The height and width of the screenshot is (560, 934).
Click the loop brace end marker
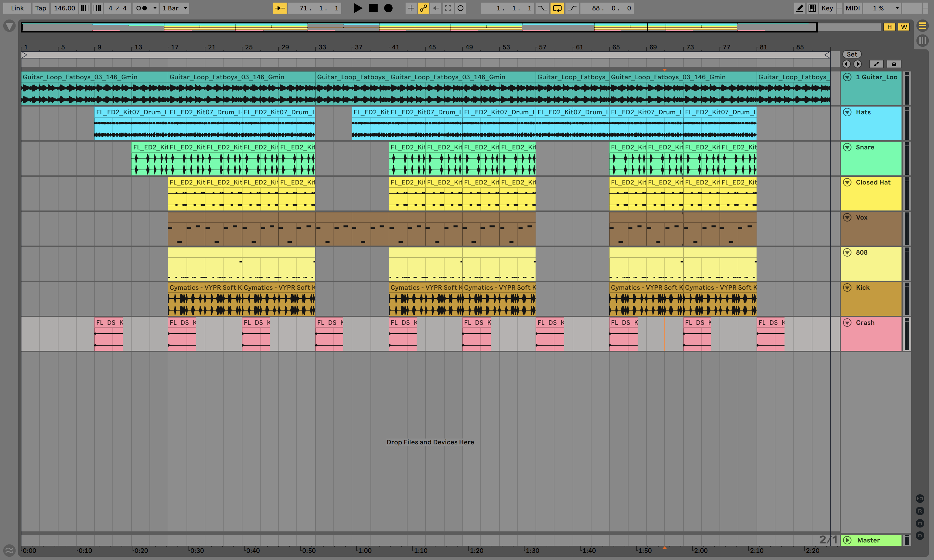pos(827,55)
